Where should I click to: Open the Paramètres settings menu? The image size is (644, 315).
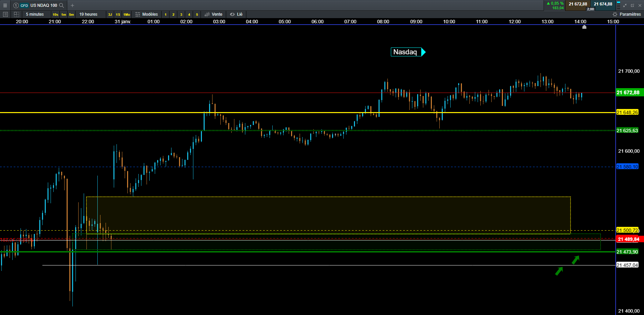pyautogui.click(x=627, y=14)
